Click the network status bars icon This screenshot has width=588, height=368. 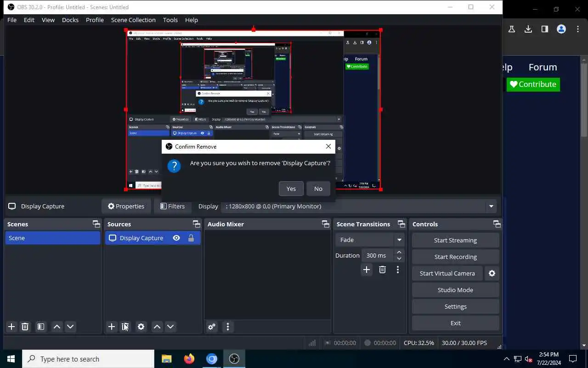(x=312, y=343)
